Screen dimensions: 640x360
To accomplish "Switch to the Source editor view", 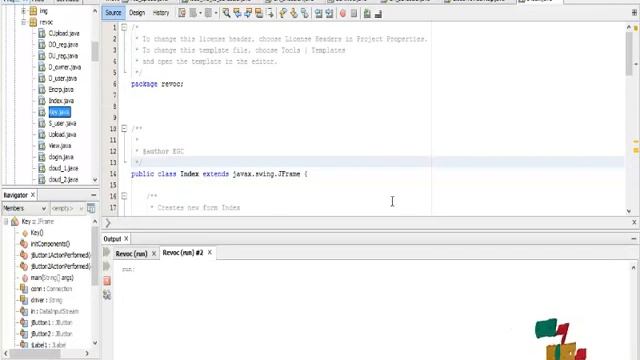I will 113,13.
